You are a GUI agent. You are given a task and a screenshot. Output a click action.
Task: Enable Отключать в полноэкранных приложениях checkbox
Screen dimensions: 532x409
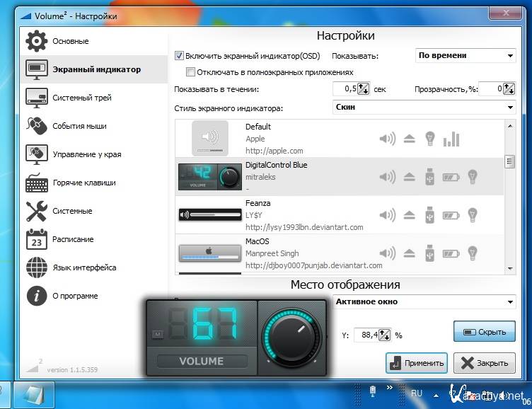(190, 72)
